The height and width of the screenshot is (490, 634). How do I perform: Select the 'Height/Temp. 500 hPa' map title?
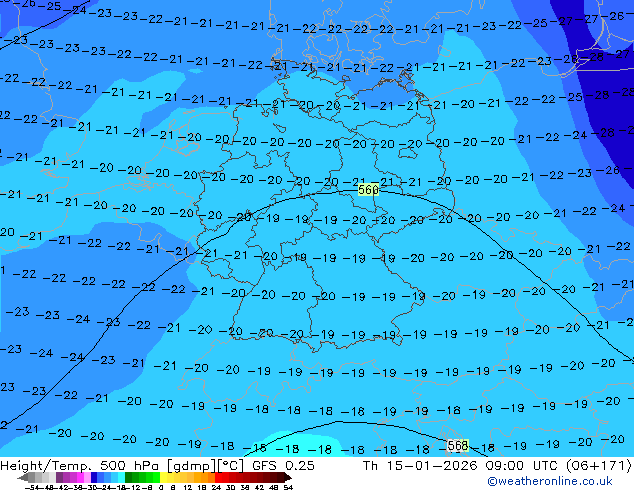82,466
